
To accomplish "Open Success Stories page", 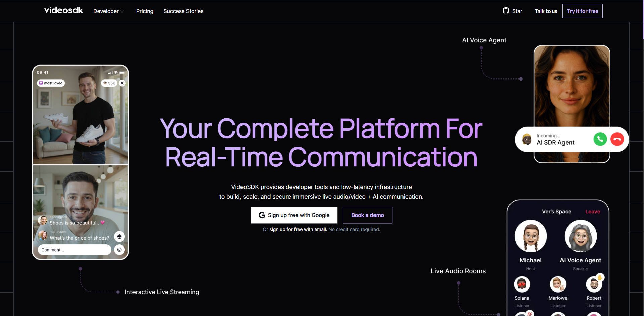I will pyautogui.click(x=183, y=11).
